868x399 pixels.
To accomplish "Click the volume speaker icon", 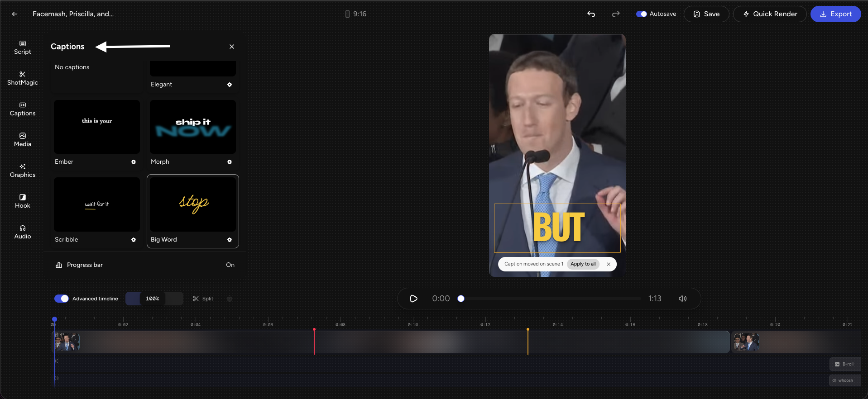I will [683, 299].
